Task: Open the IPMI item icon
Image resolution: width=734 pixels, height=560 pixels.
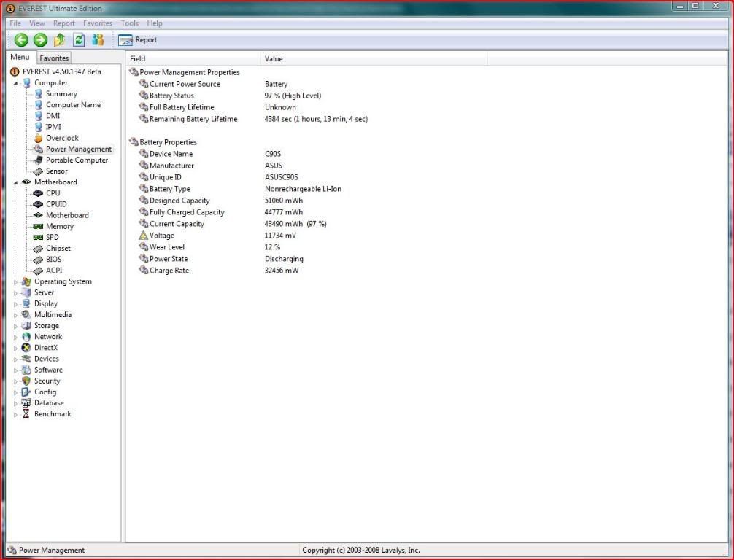Action: [x=39, y=127]
